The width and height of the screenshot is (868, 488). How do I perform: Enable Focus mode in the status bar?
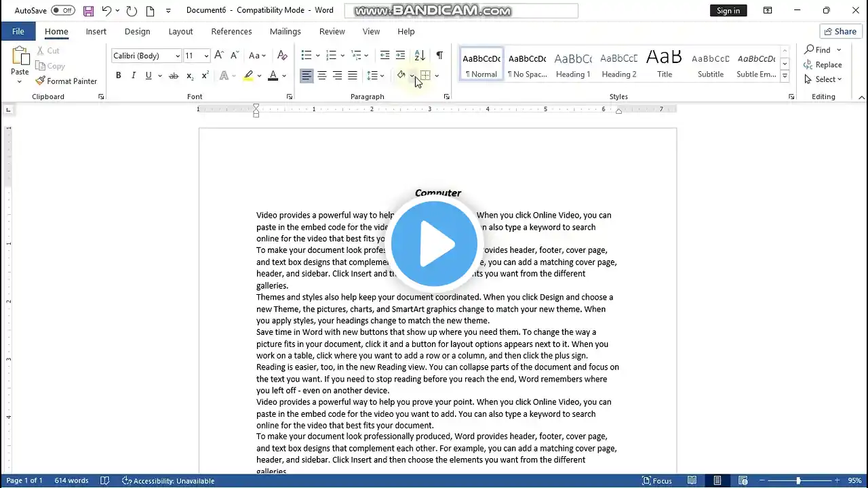click(657, 481)
